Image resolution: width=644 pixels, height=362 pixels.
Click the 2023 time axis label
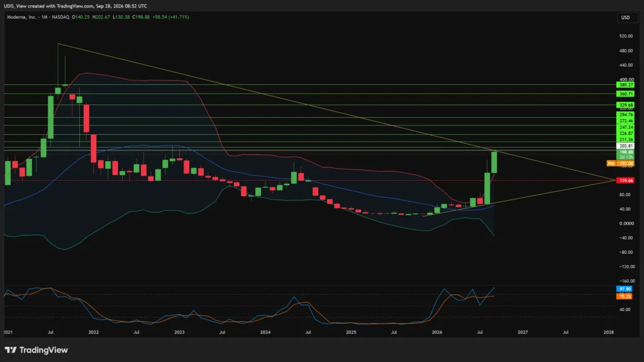coord(179,332)
